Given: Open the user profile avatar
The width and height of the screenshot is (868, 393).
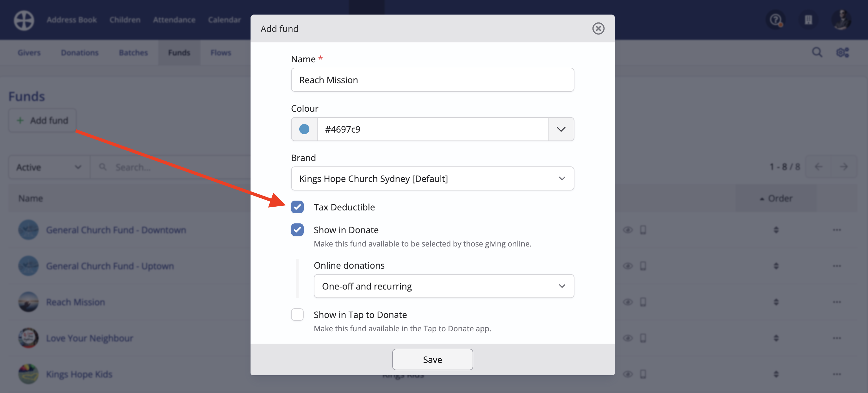Looking at the screenshot, I should [841, 20].
